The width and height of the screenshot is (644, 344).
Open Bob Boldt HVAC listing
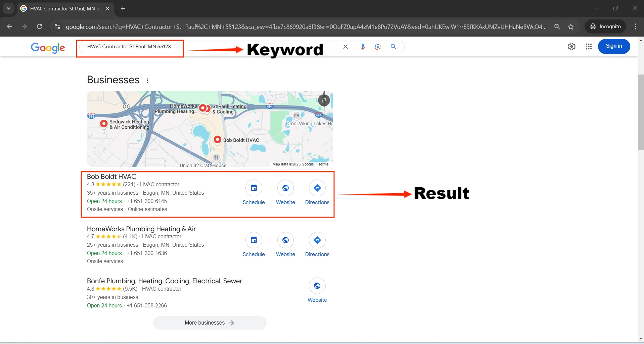pos(111,177)
